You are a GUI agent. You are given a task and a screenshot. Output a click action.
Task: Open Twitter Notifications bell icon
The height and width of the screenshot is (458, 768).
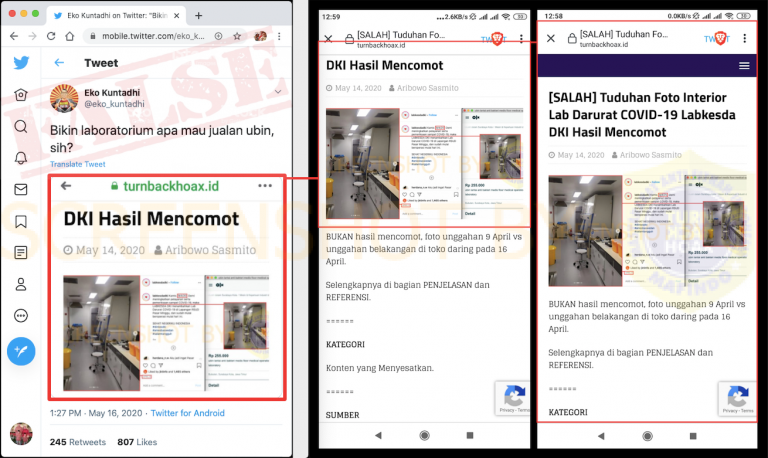(21, 158)
